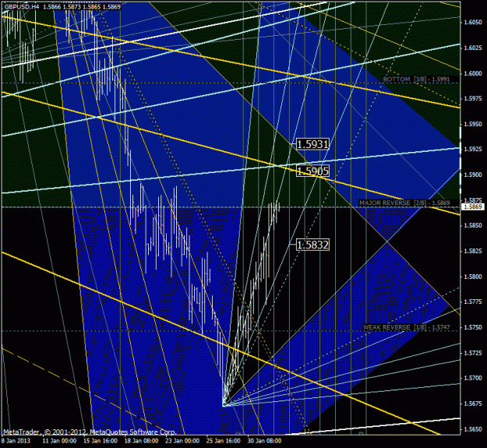The height and width of the screenshot is (448, 487).
Task: Click the 30 Jan 08:00 time label
Action: pos(265,441)
